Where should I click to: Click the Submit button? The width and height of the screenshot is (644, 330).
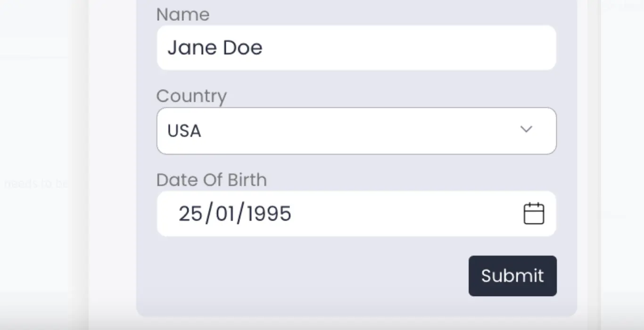(512, 276)
